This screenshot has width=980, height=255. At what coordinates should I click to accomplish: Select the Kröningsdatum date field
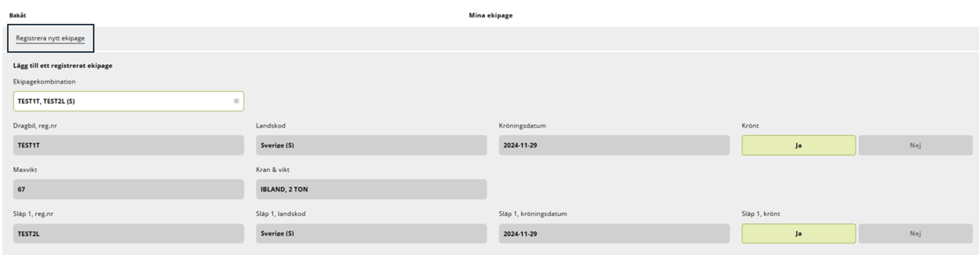click(x=614, y=145)
